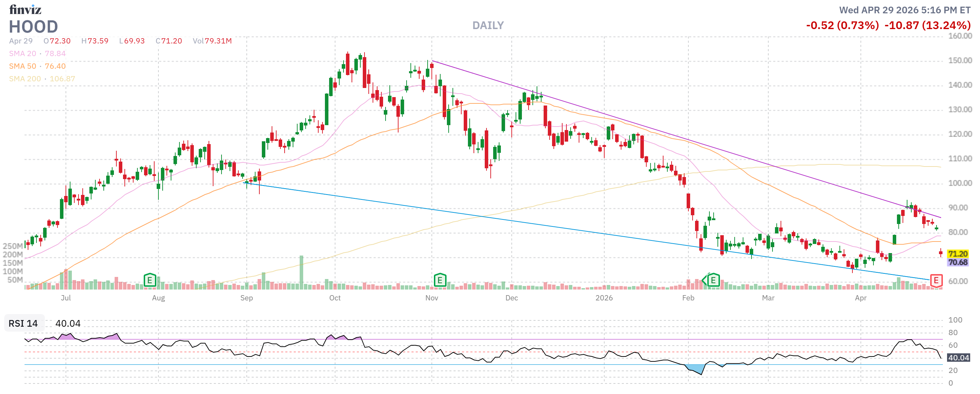This screenshot has width=980, height=394.
Task: Click the red upcoming earnings marker
Action: tap(936, 281)
